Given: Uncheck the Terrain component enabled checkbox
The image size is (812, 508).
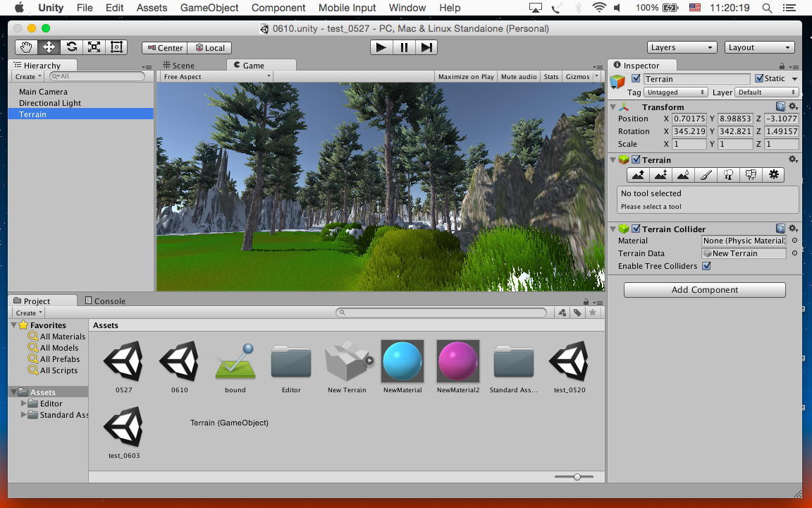Looking at the screenshot, I should (x=636, y=159).
